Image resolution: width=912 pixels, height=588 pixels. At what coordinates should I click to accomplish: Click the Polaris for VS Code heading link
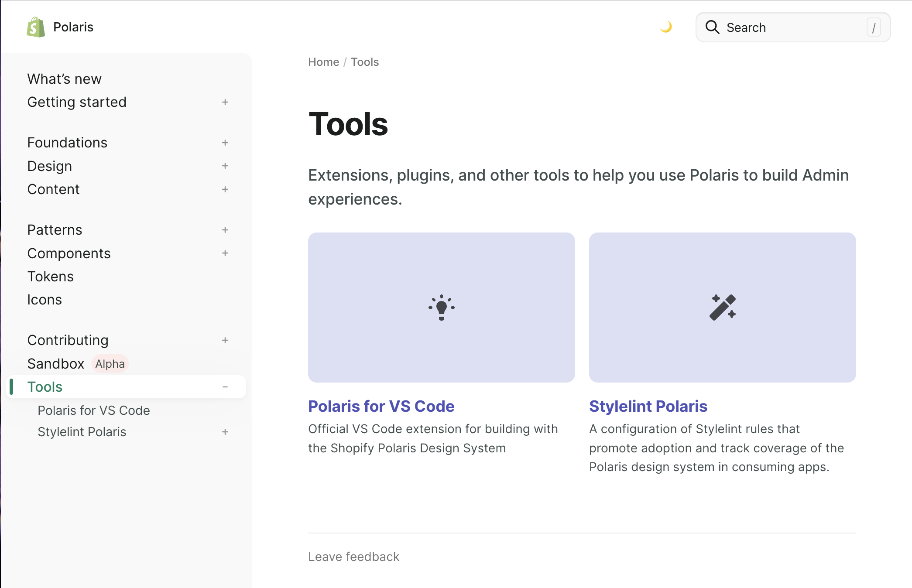(x=381, y=406)
